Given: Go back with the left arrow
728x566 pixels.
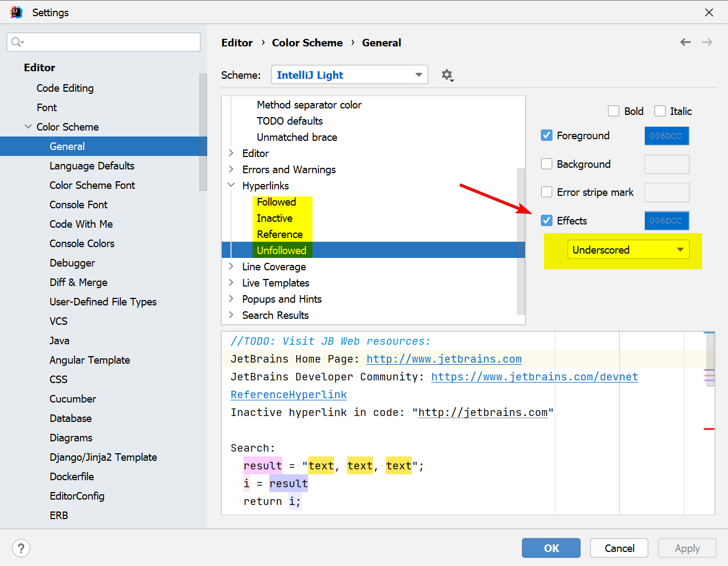Looking at the screenshot, I should coord(685,42).
